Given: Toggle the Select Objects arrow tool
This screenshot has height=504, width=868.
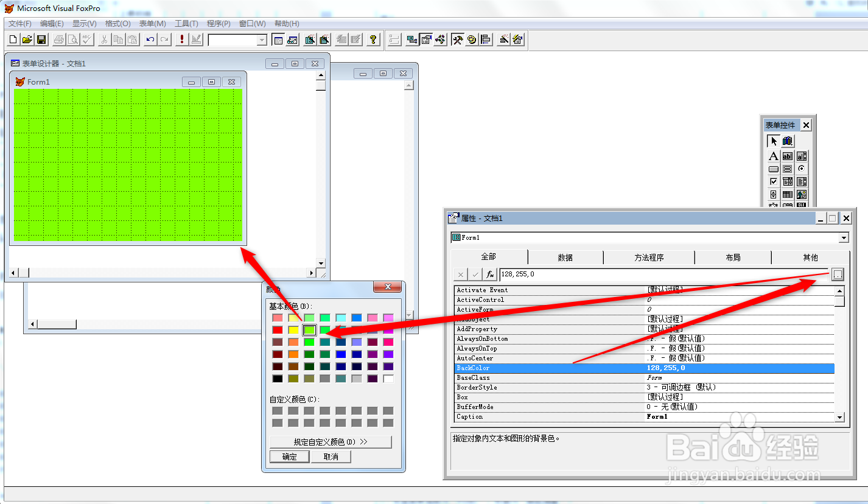Looking at the screenshot, I should (x=773, y=141).
